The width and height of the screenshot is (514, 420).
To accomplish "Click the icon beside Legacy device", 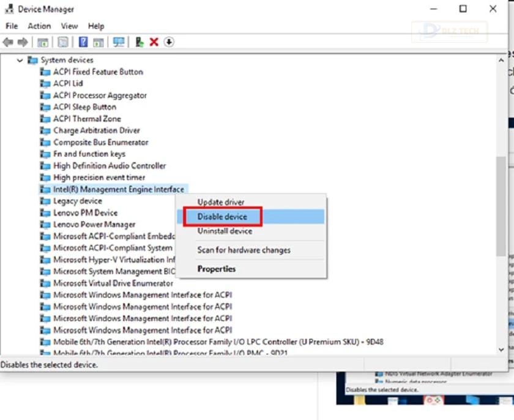I will coord(45,201).
